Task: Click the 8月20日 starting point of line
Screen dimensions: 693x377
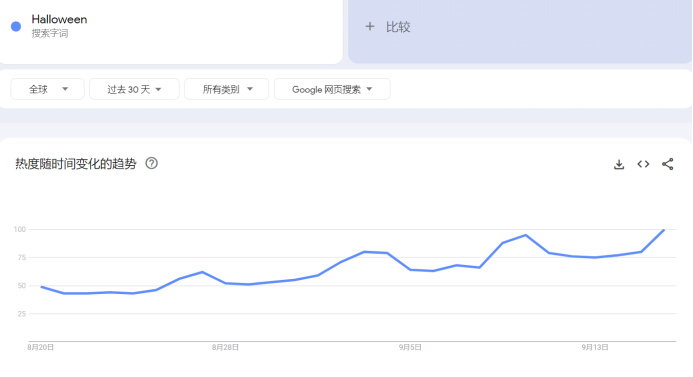Action: [41, 287]
